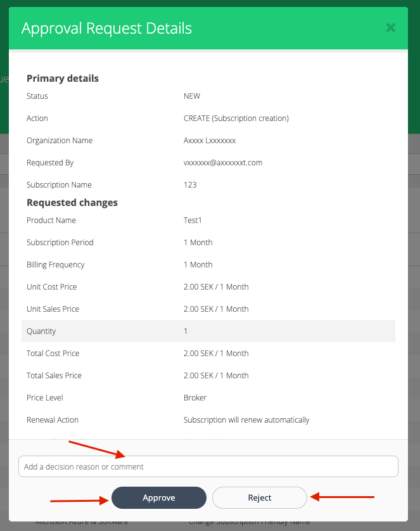420x531 pixels.
Task: Select the Broker price level value
Action: (x=195, y=398)
